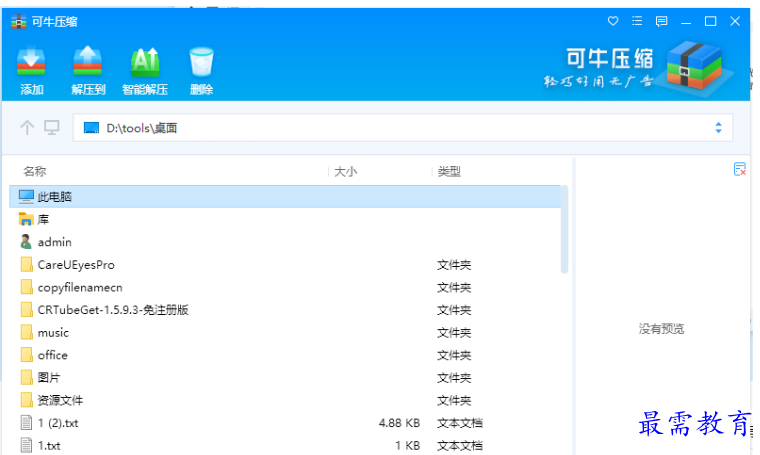
Task: Click the 删除 (Delete) trash icon
Action: (x=201, y=65)
